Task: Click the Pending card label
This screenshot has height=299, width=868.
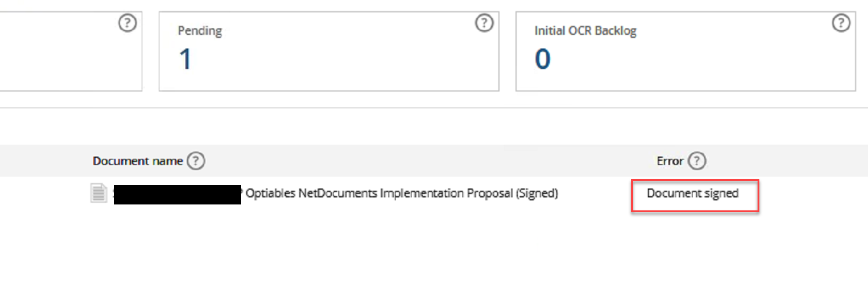Action: click(x=200, y=31)
